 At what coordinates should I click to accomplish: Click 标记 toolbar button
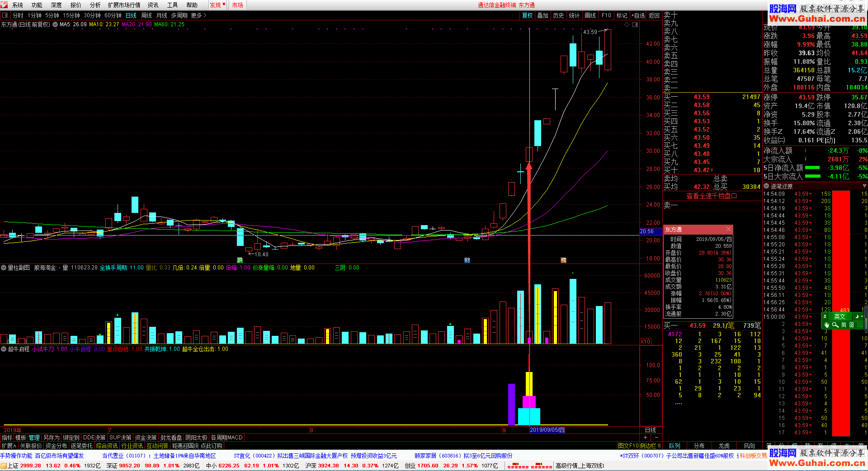pos(622,15)
